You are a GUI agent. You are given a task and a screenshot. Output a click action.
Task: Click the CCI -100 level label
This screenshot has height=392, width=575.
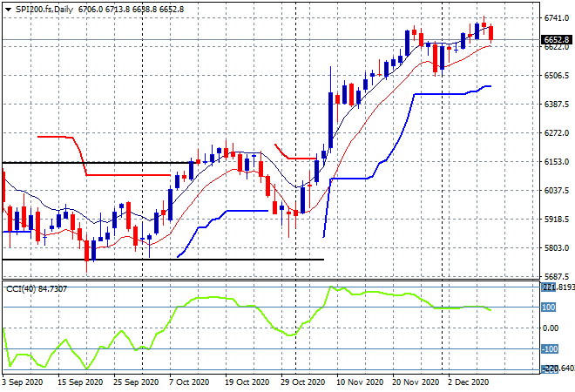coord(550,348)
